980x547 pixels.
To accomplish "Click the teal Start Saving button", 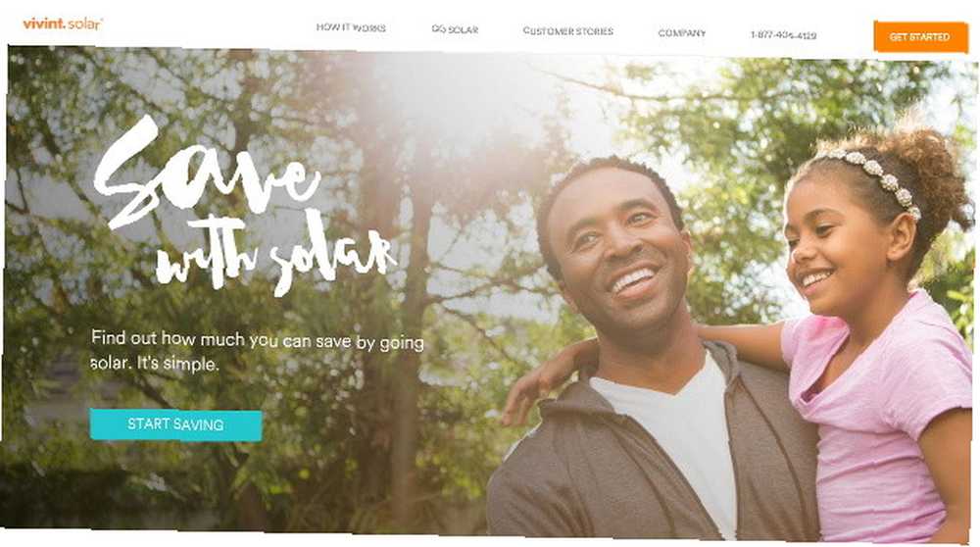I will (x=175, y=424).
